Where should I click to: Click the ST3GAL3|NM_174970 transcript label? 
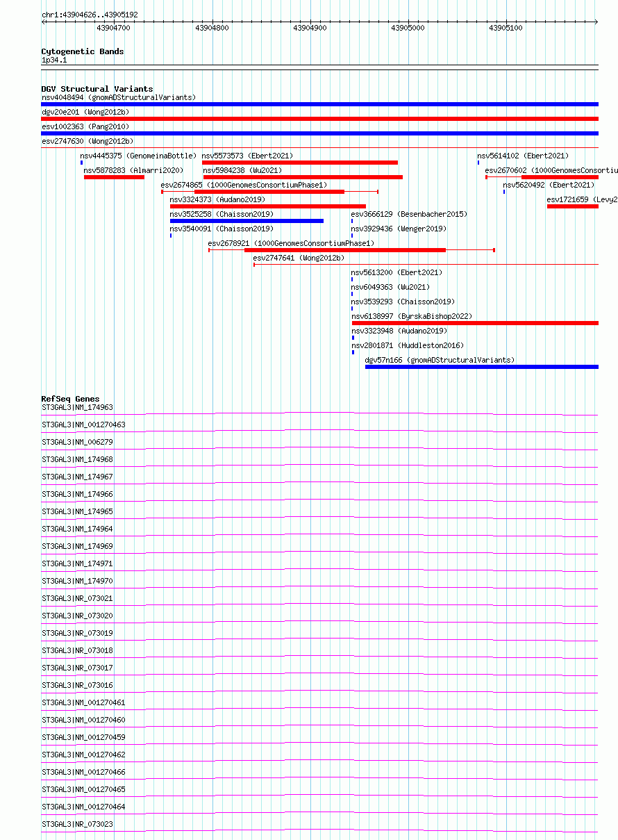pos(77,581)
